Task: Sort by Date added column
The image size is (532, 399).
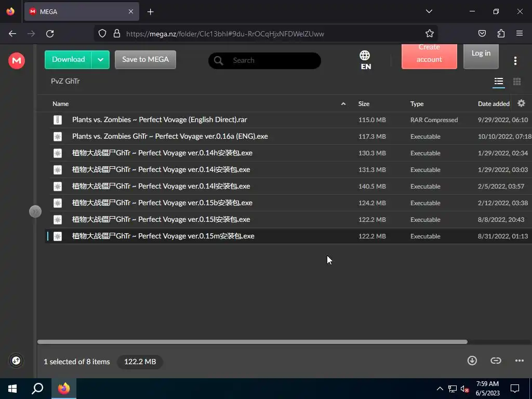Action: pos(494,104)
